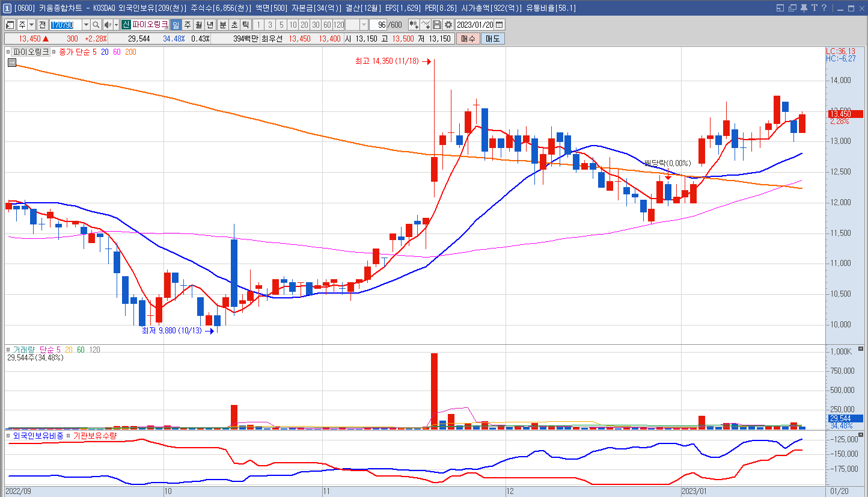The image size is (868, 497).
Task: Select the daily 일 period
Action: pos(176,25)
